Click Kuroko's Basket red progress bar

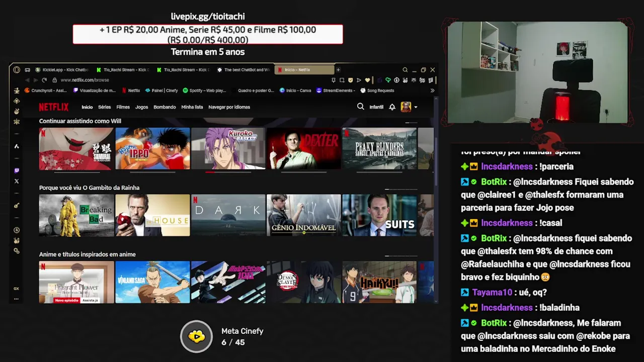pyautogui.click(x=210, y=172)
